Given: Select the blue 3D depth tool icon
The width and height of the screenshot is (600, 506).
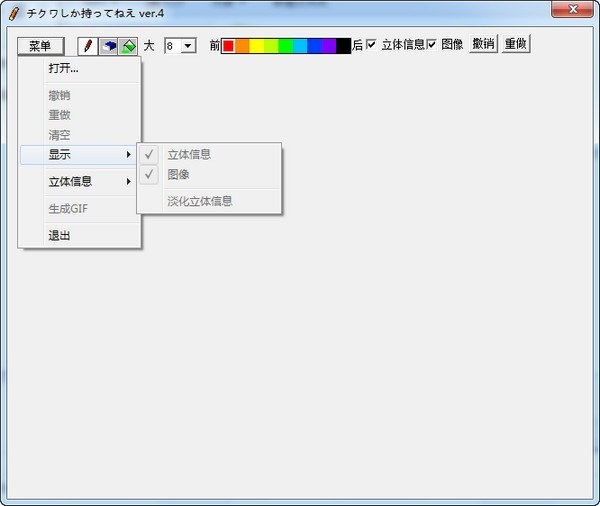Looking at the screenshot, I should point(108,46).
